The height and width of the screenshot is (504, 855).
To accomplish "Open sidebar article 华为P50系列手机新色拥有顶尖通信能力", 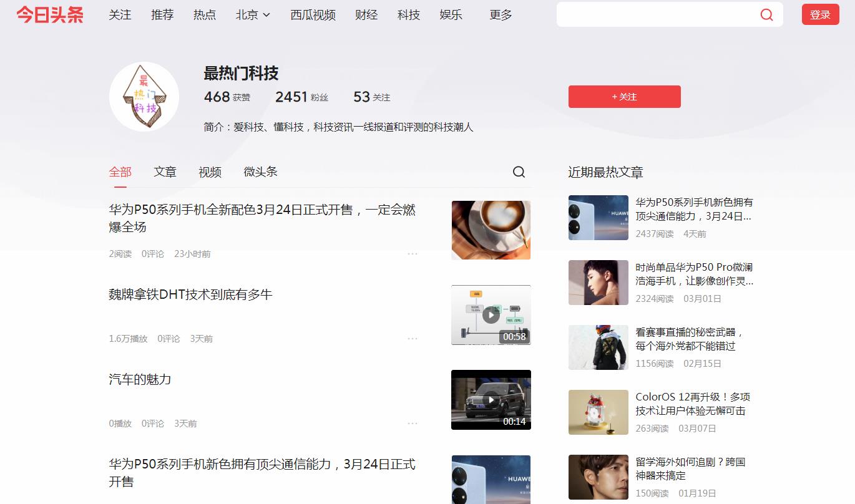I will (x=694, y=210).
